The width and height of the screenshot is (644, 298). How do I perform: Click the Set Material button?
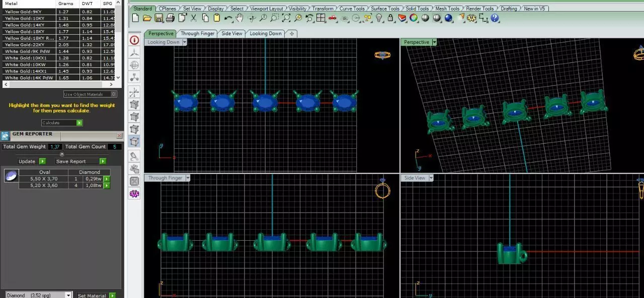96,295
